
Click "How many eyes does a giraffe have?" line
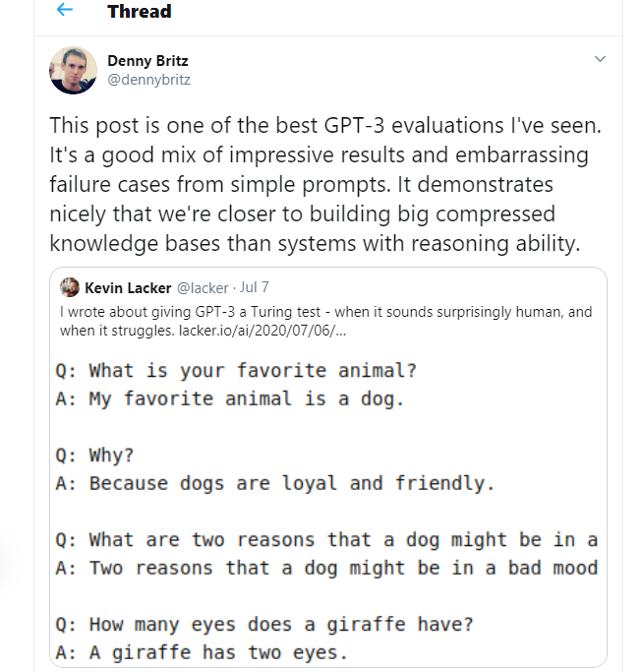coord(267,625)
